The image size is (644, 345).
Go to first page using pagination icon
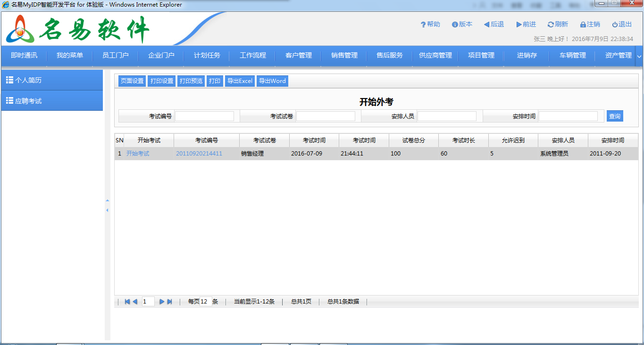pos(127,302)
